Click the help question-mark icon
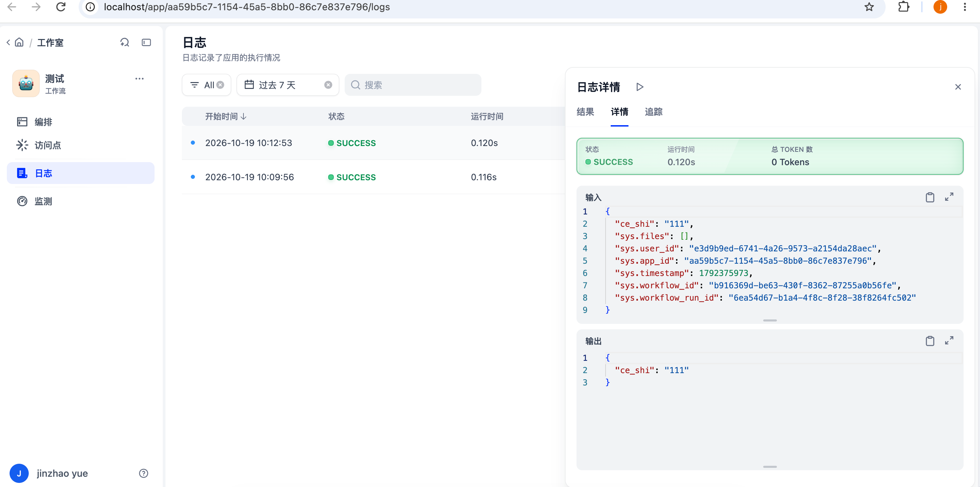This screenshot has width=980, height=487. click(x=143, y=473)
